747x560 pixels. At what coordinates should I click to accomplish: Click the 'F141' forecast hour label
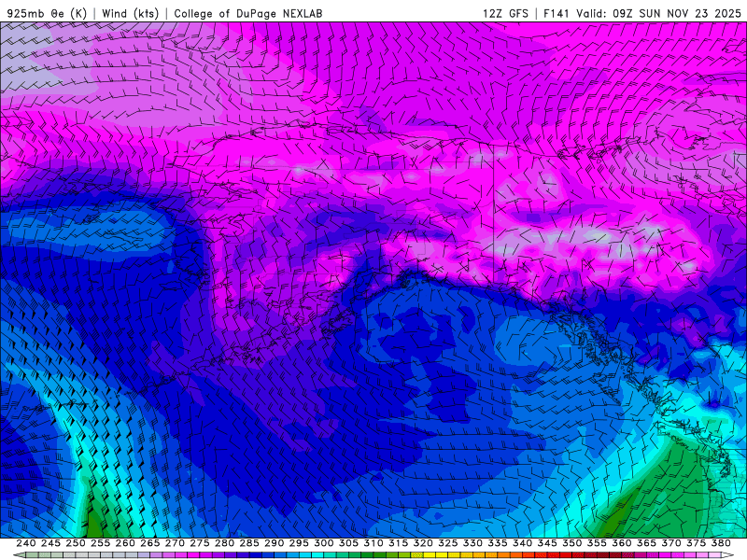pos(557,13)
